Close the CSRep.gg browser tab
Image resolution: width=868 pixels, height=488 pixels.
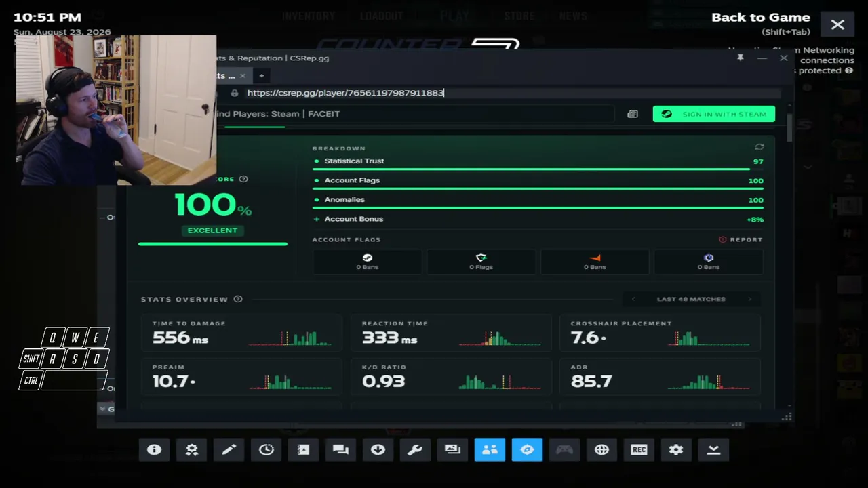[242, 75]
